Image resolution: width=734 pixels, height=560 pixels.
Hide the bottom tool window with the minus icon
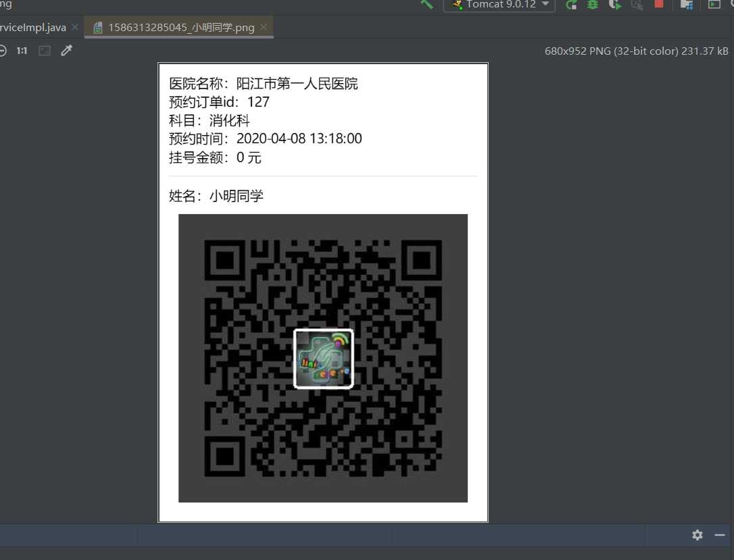tap(720, 535)
